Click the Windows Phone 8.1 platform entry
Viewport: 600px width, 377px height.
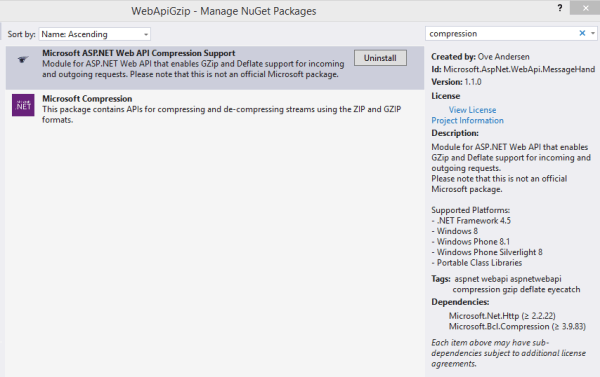(x=470, y=242)
